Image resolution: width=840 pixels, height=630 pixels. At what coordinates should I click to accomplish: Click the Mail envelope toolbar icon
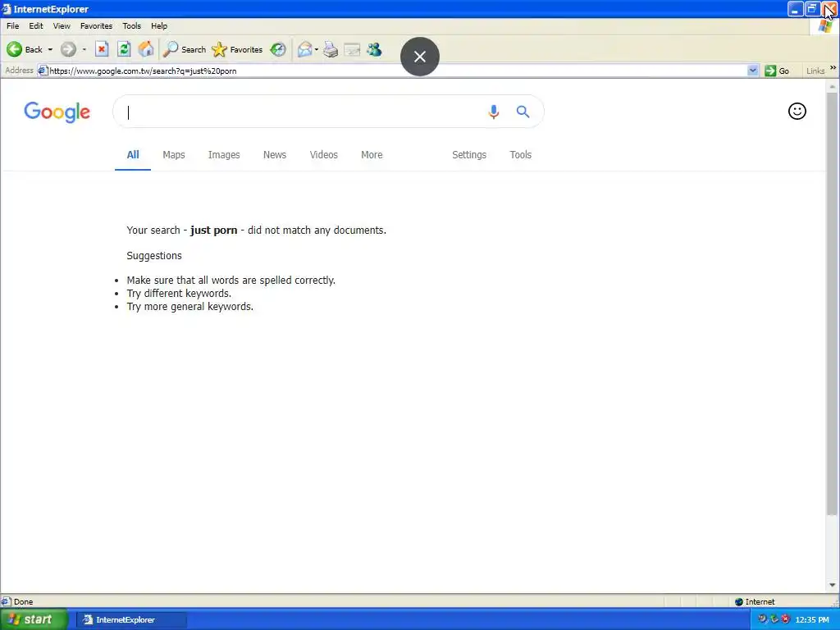(304, 49)
